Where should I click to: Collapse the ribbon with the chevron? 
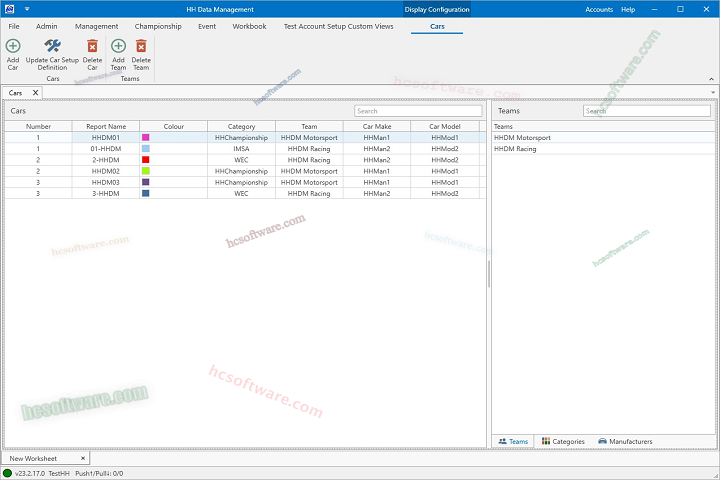[x=711, y=79]
